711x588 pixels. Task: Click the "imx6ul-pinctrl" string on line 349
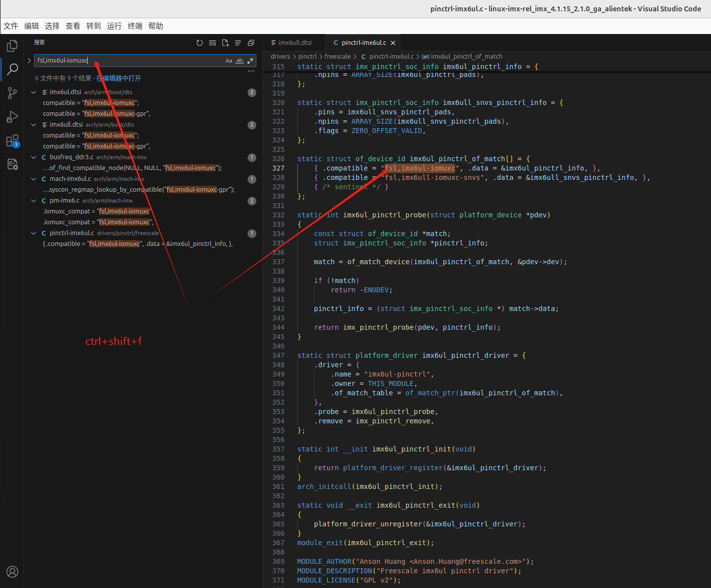(x=397, y=374)
